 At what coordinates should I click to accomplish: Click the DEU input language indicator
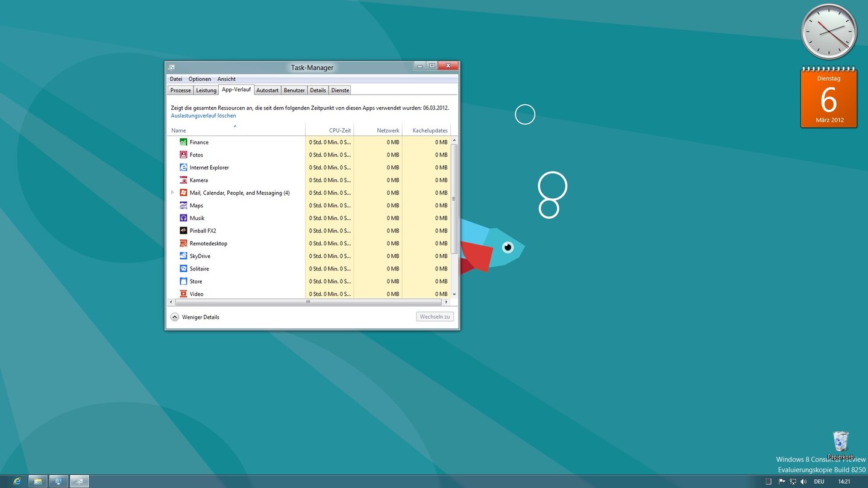pyautogui.click(x=819, y=481)
